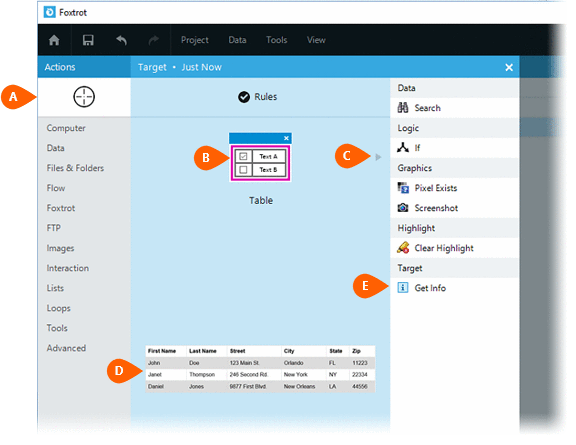Image resolution: width=576 pixels, height=445 pixels.
Task: Click the Table caption under thumbnail
Action: 261,201
